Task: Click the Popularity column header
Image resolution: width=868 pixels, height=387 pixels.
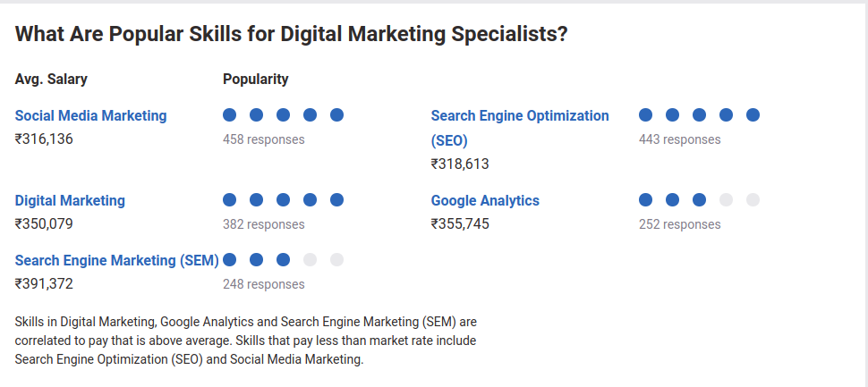Action: click(256, 79)
